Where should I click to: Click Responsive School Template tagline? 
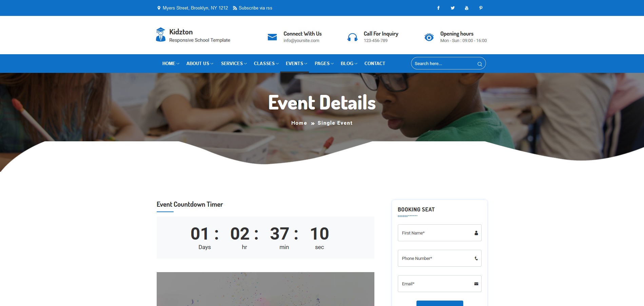(200, 40)
